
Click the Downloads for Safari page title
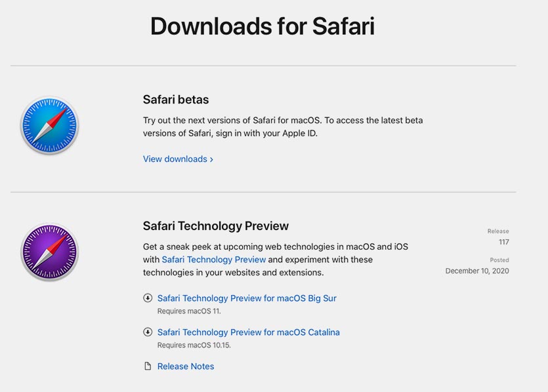click(262, 26)
